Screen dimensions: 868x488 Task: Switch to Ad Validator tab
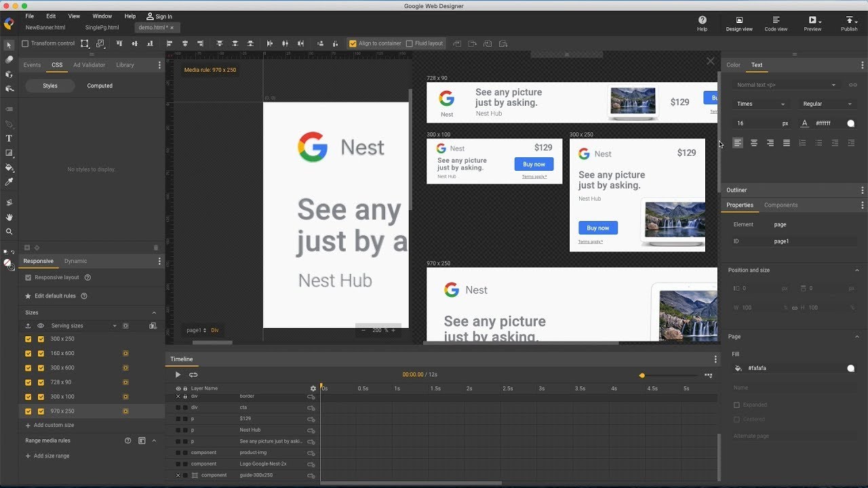point(90,65)
